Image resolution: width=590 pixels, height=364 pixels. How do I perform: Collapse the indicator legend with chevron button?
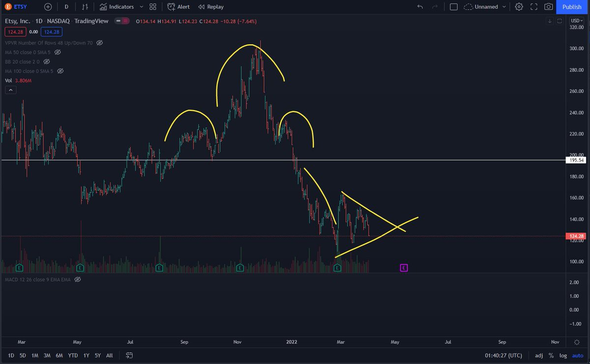tap(10, 90)
